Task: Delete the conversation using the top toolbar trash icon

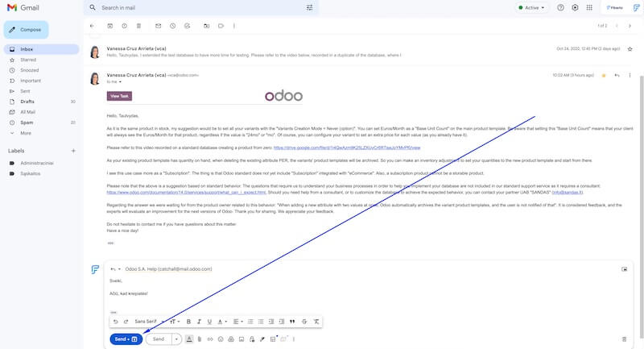Action: (140, 26)
